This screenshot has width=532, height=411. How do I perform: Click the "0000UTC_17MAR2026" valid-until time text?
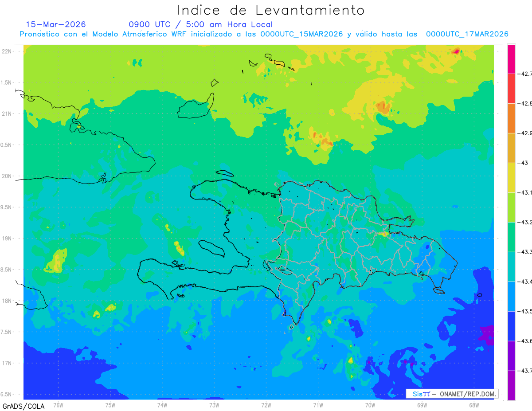[467, 34]
